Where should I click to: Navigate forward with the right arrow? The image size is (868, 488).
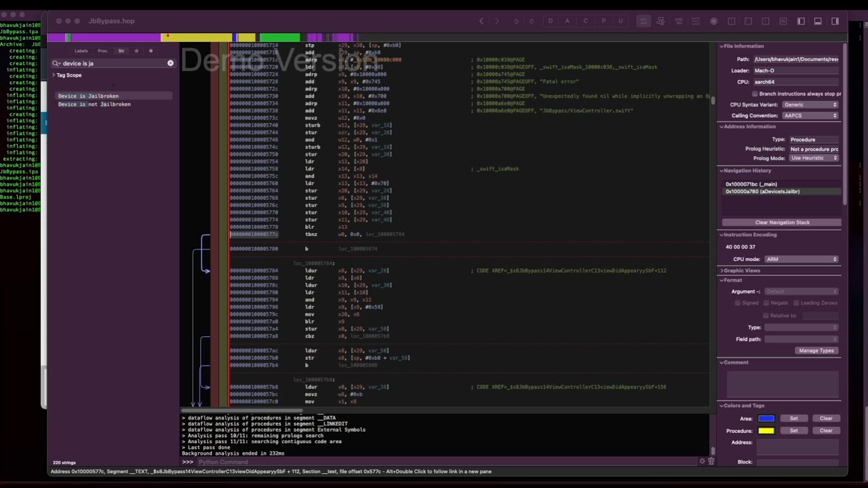tap(497, 21)
